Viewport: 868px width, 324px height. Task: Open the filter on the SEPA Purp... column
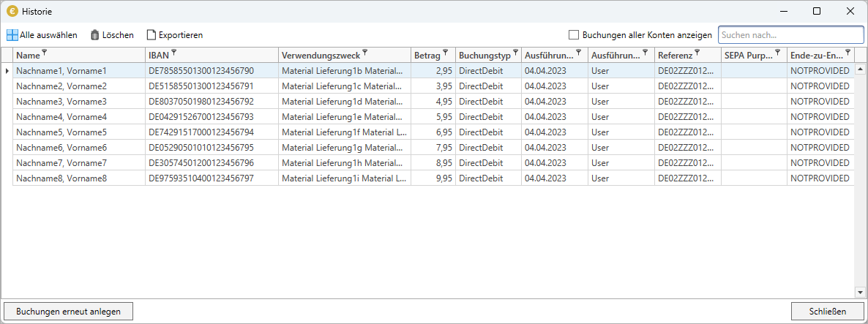778,52
